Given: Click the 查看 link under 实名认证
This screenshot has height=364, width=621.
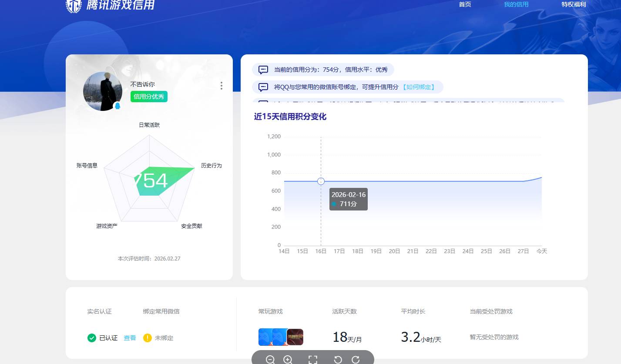Looking at the screenshot, I should click(x=130, y=337).
